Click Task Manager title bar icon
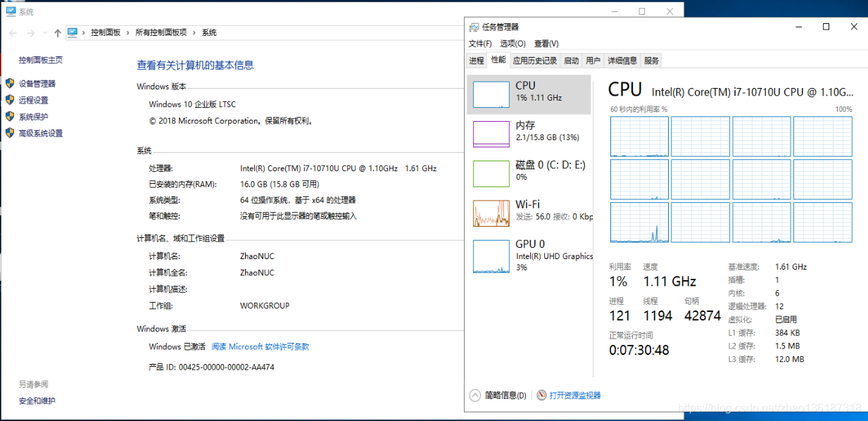The width and height of the screenshot is (868, 421). click(x=474, y=27)
